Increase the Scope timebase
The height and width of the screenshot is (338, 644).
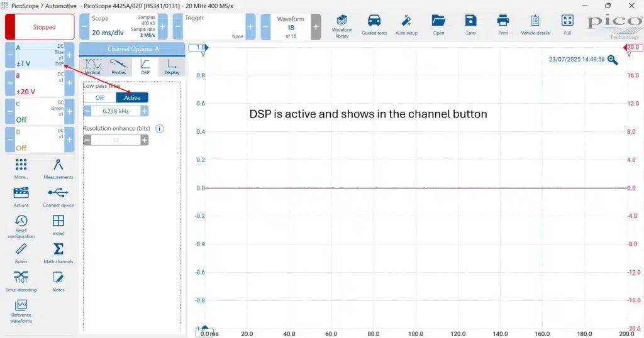(162, 26)
